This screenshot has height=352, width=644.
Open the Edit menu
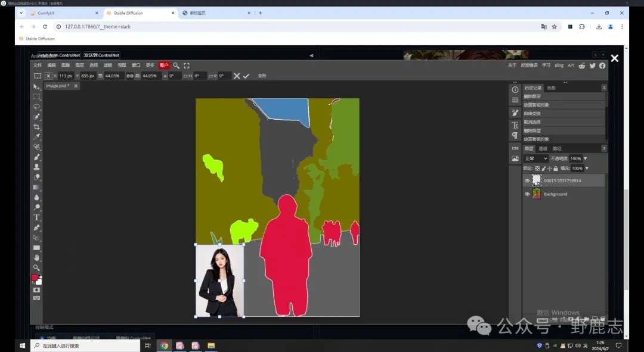[51, 66]
